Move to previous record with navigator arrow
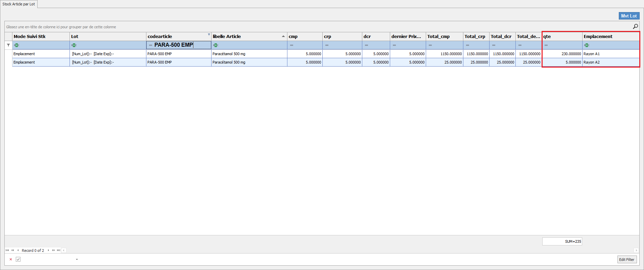 pos(18,250)
